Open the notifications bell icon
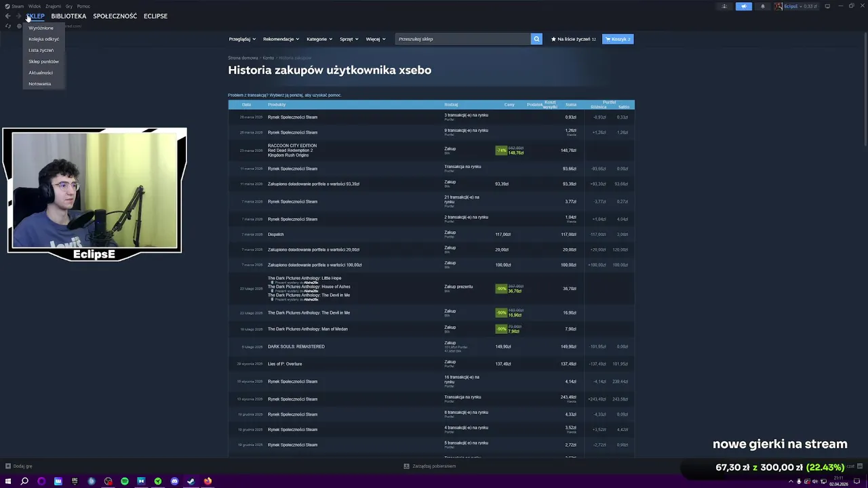Viewport: 868px width, 488px height. pos(762,6)
